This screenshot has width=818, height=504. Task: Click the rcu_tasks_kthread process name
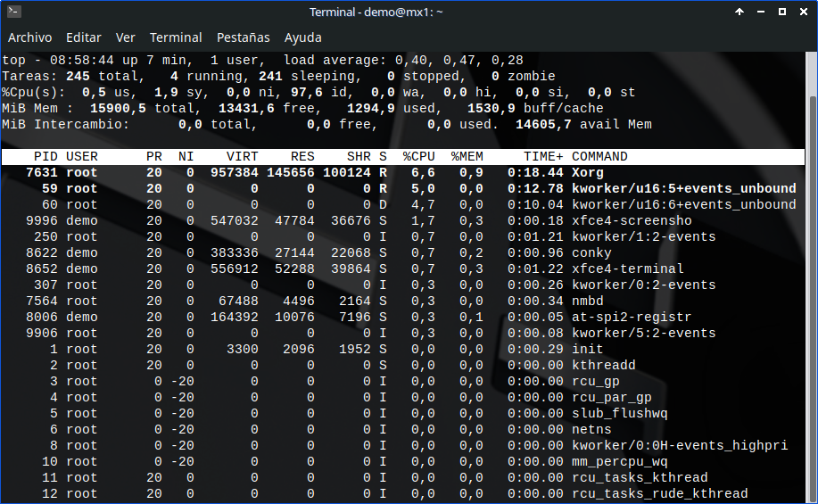(x=640, y=478)
